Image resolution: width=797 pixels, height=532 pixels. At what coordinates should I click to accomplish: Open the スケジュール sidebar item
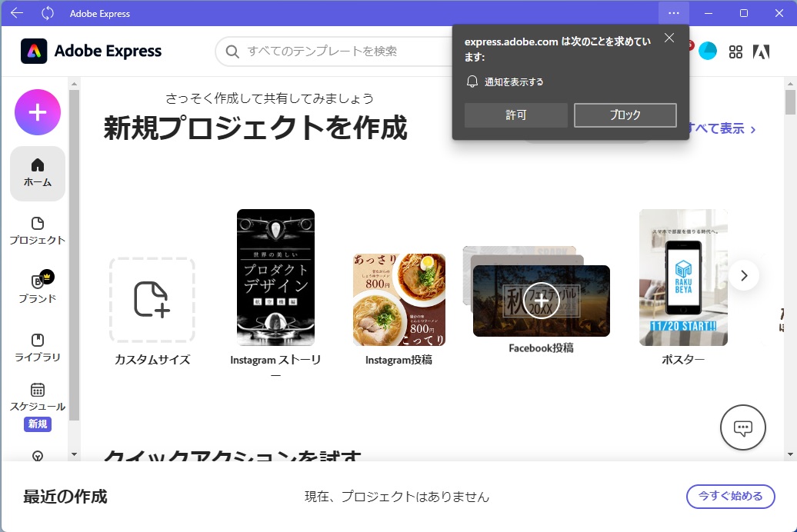point(38,397)
